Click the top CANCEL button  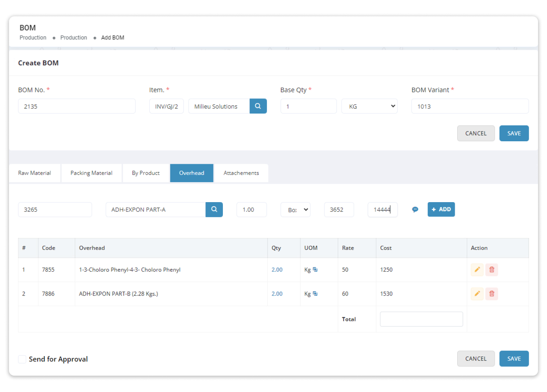pos(476,133)
